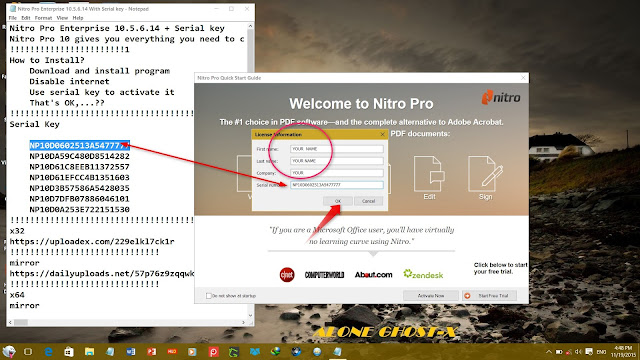This screenshot has width=640, height=360.
Task: Click the Sign feature icon in Nitro Pro
Action: [485, 178]
